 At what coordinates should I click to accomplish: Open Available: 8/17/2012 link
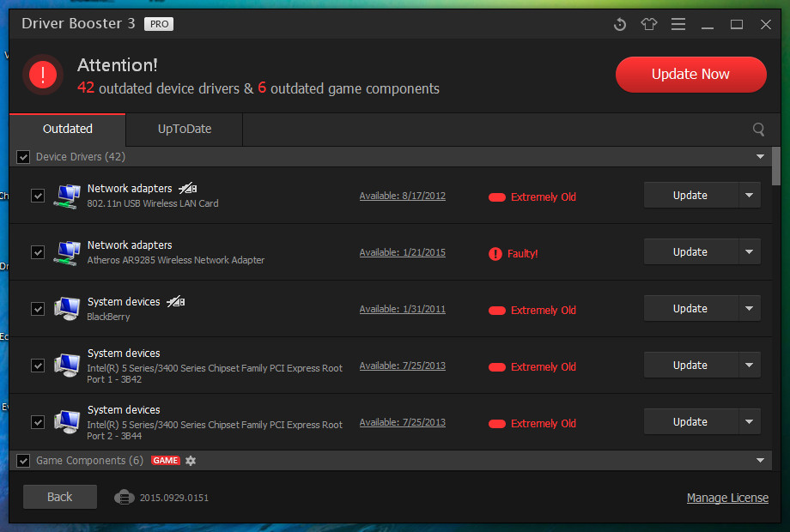coord(402,196)
